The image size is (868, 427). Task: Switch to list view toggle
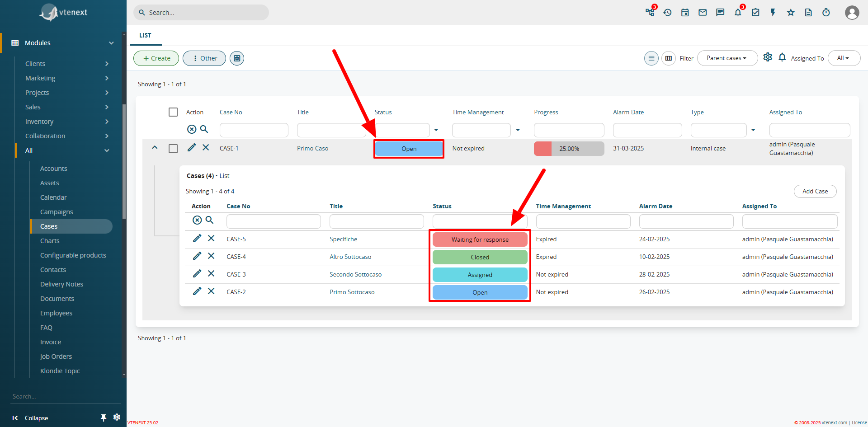[651, 58]
